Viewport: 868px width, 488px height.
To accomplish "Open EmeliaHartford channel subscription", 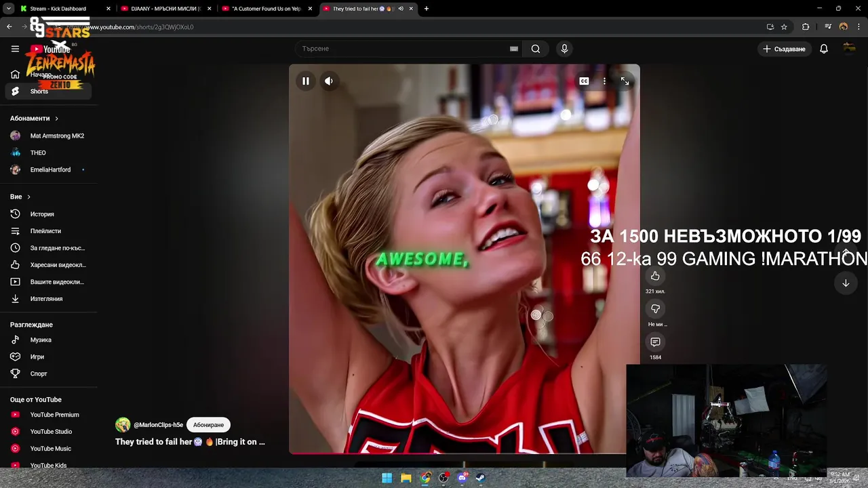I will 48,170.
